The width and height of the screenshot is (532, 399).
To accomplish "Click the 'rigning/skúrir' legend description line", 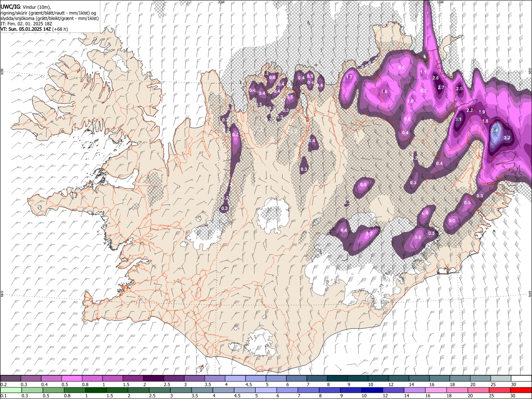I will click(x=48, y=13).
